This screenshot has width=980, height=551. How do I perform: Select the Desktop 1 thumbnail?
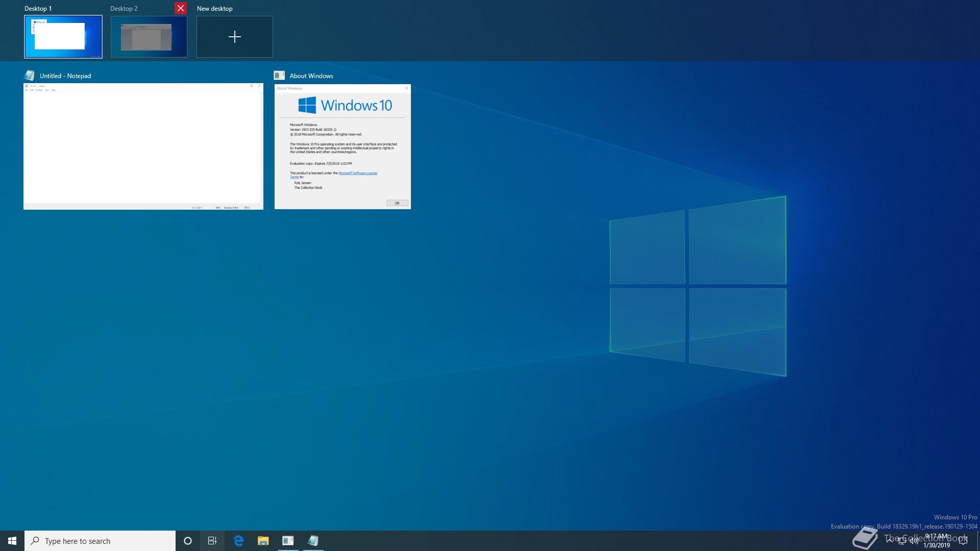[x=63, y=37]
